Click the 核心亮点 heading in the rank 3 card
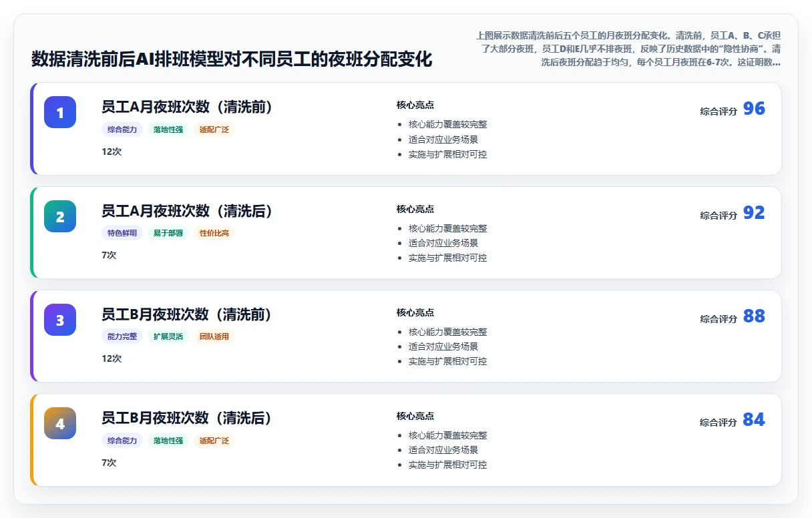The width and height of the screenshot is (812, 518). (415, 312)
